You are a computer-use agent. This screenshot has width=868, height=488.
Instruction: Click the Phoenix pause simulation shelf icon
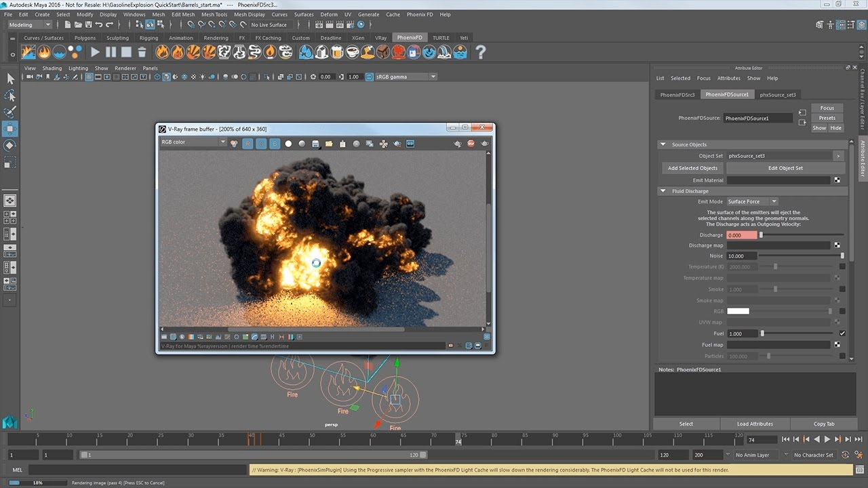tap(111, 52)
